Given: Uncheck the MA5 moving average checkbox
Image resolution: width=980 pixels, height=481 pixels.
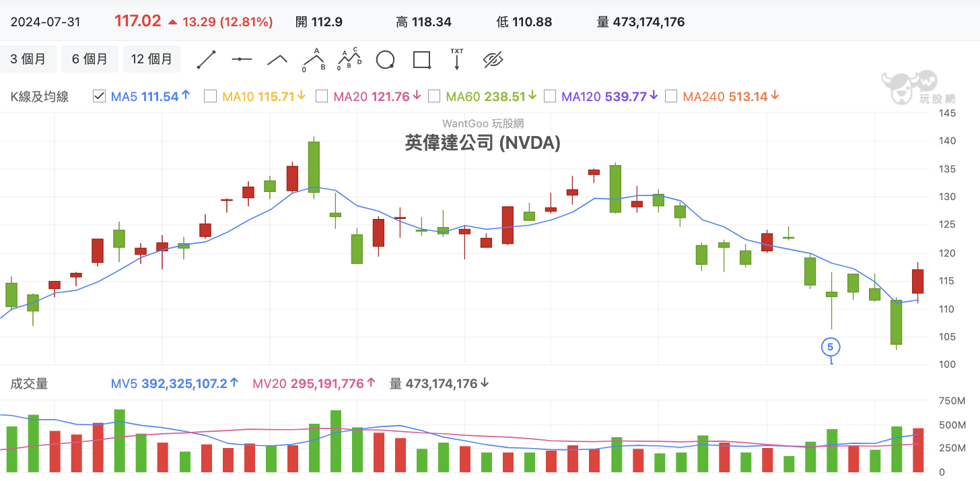Looking at the screenshot, I should (x=99, y=96).
